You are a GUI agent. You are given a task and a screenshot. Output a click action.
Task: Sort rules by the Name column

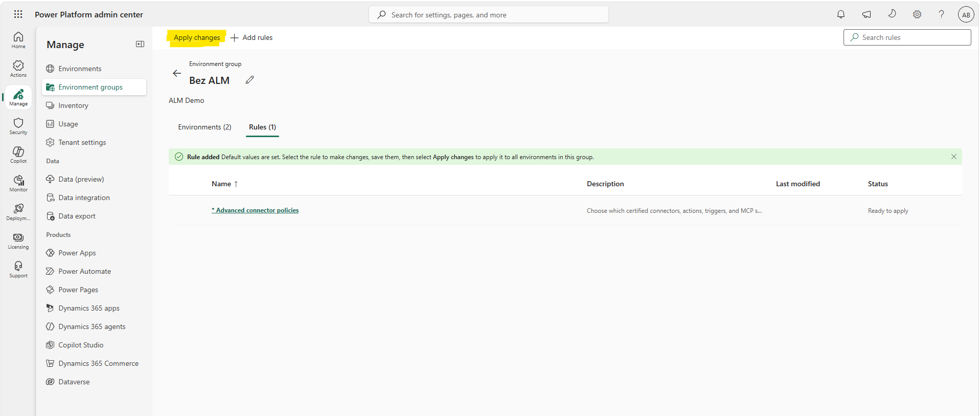(225, 184)
